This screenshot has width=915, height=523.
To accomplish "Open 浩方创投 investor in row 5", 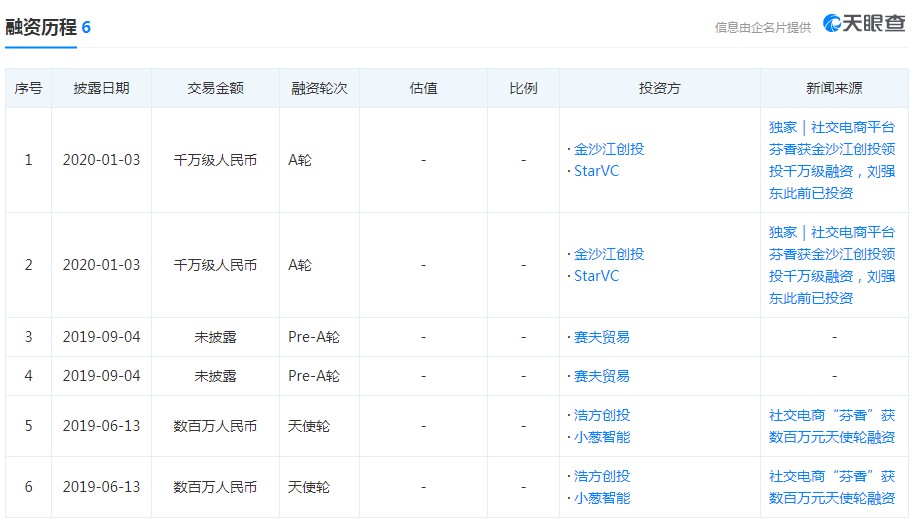I will click(602, 415).
